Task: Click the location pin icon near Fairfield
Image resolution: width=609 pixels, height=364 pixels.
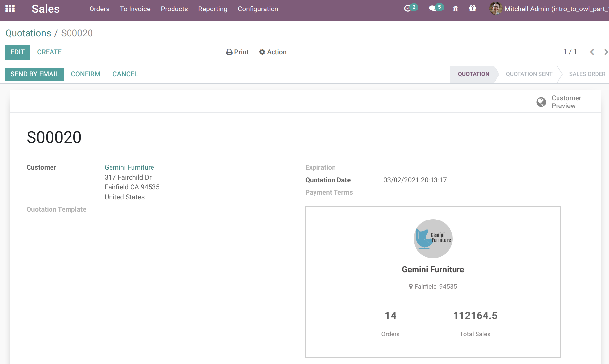Action: (x=411, y=287)
